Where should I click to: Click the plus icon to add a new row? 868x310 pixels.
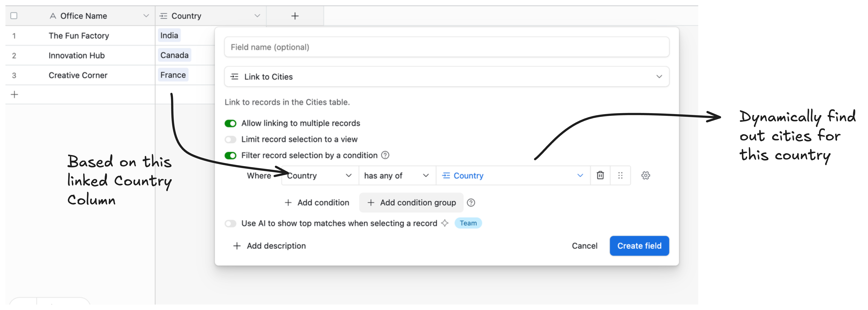point(15,94)
